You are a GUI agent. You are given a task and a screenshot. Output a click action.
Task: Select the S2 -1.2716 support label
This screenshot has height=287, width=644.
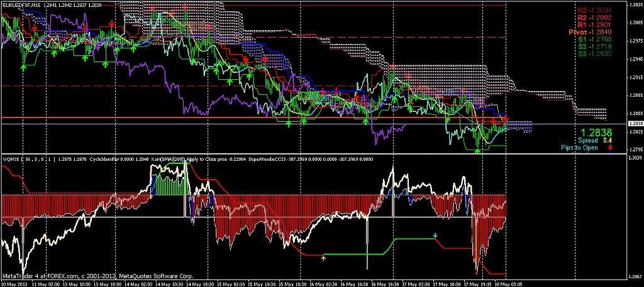click(x=594, y=46)
